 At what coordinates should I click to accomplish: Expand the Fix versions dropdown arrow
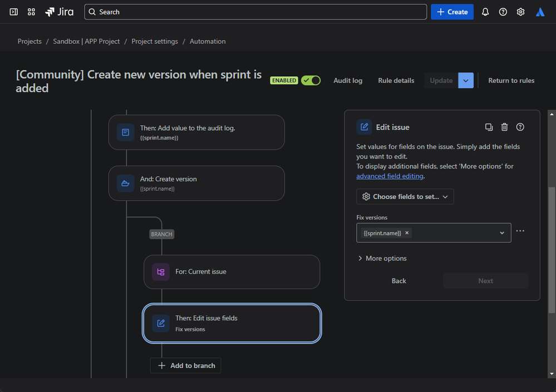(x=502, y=233)
